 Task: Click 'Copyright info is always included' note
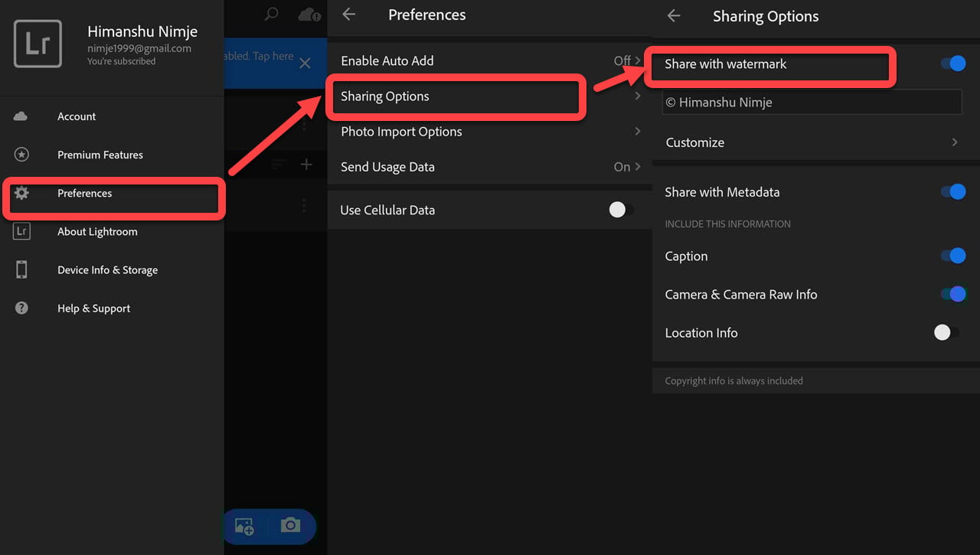pyautogui.click(x=733, y=380)
